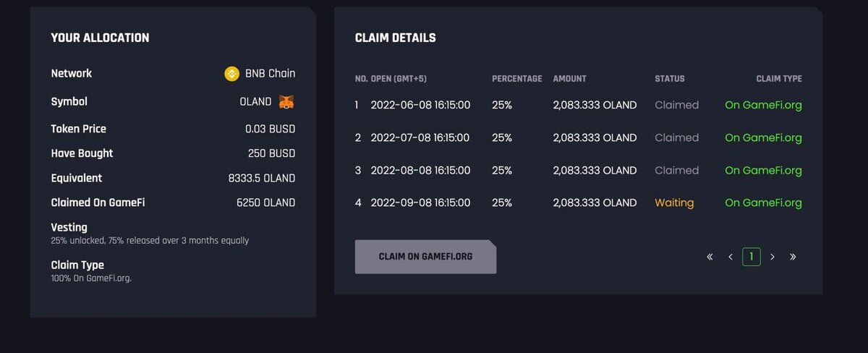868x353 pixels.
Task: Open On GameFi.org link for claim 3
Action: (763, 170)
